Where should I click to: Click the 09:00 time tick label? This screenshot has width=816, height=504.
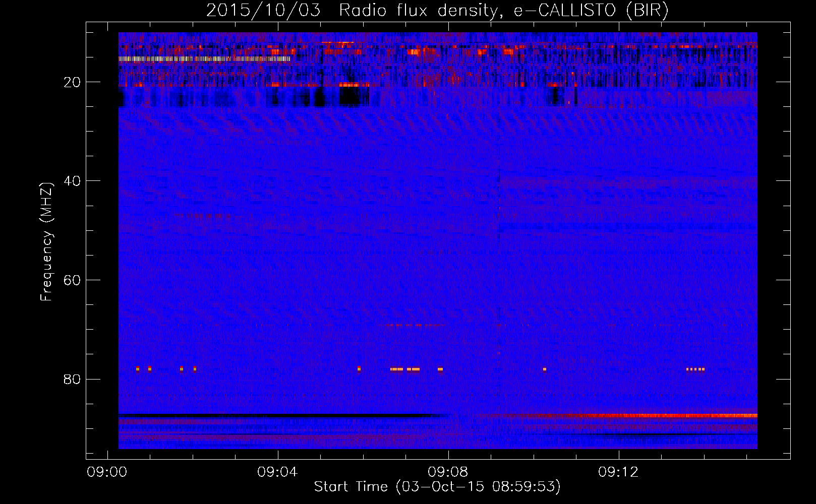(x=107, y=472)
